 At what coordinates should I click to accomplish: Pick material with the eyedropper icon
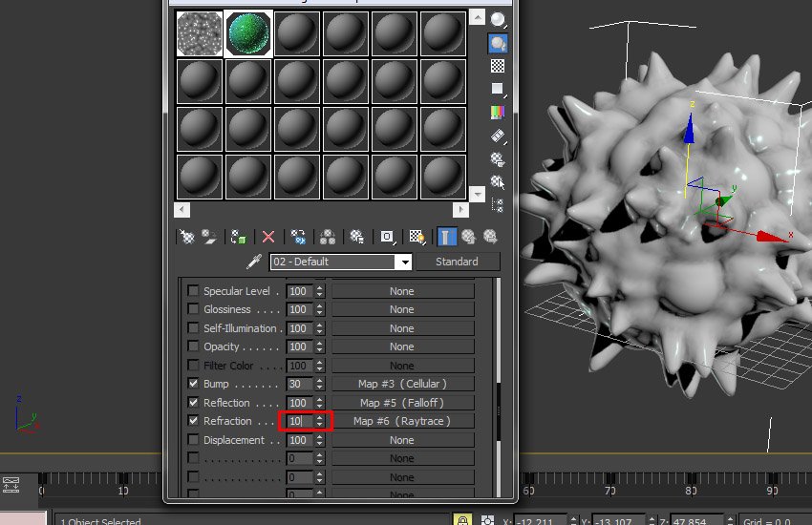click(254, 262)
